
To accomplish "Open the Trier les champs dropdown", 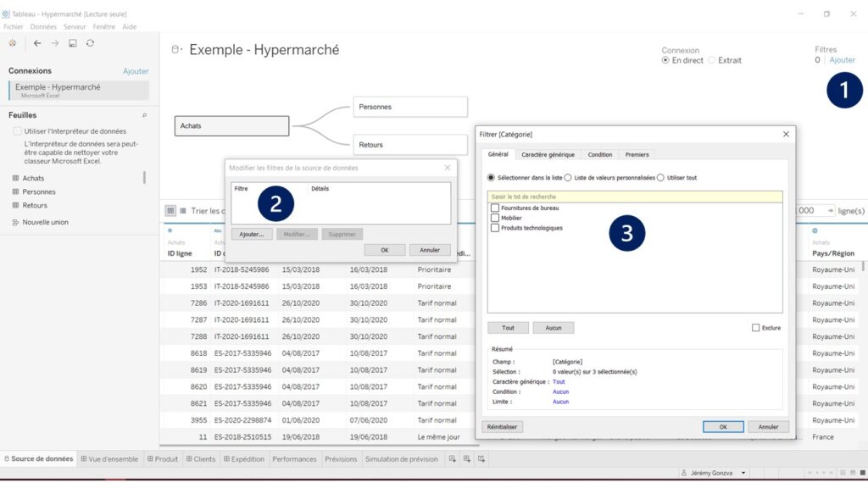I will [209, 211].
